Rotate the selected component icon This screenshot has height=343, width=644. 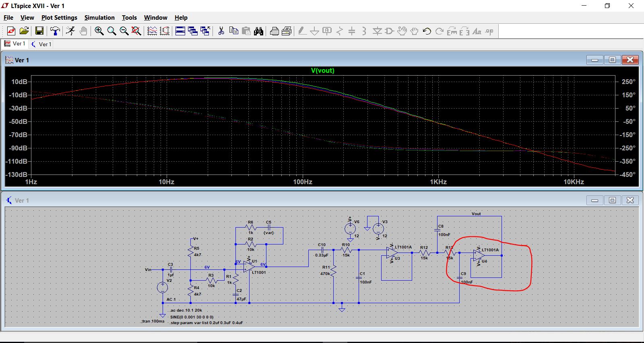click(452, 31)
